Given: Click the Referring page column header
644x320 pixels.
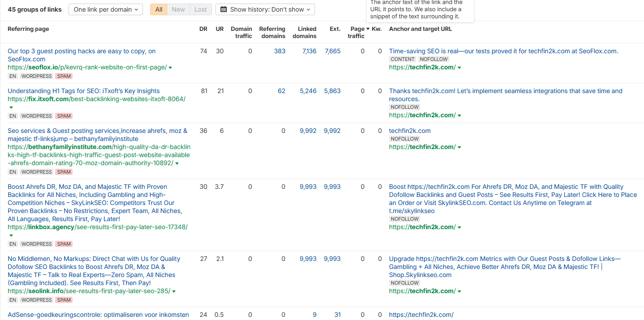Looking at the screenshot, I should (x=28, y=29).
